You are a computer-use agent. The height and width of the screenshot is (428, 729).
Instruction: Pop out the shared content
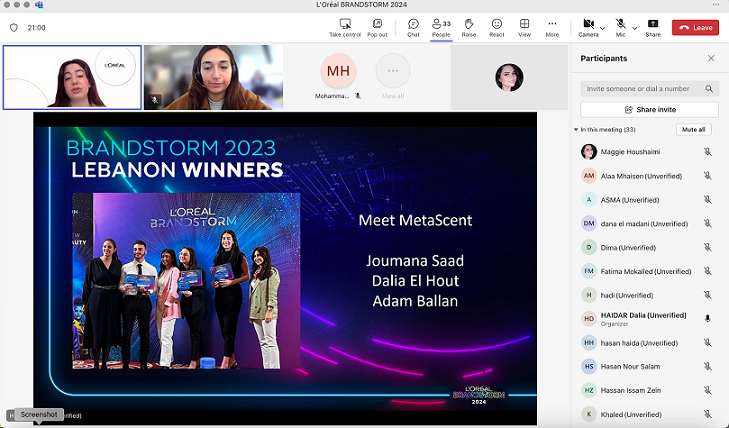click(377, 27)
